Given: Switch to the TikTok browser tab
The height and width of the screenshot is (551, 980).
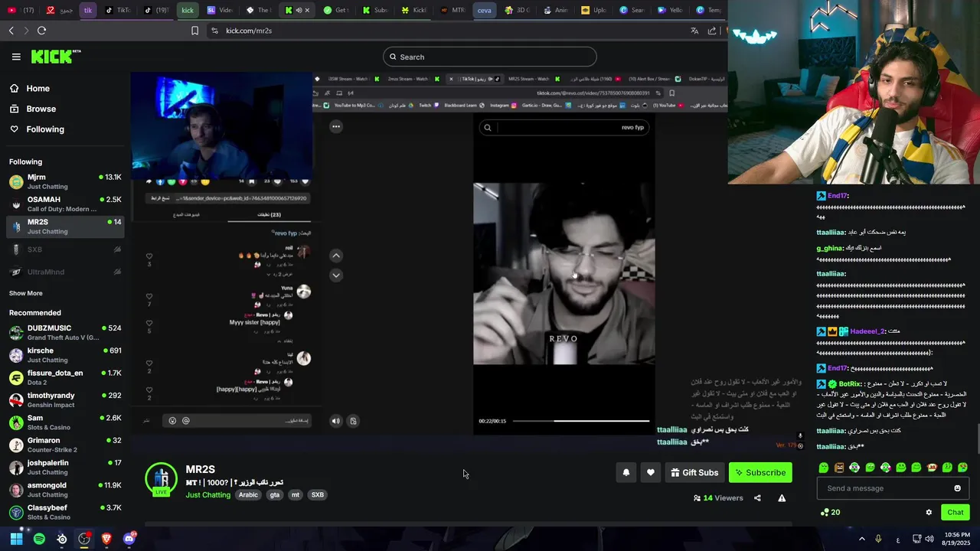Looking at the screenshot, I should coord(116,10).
